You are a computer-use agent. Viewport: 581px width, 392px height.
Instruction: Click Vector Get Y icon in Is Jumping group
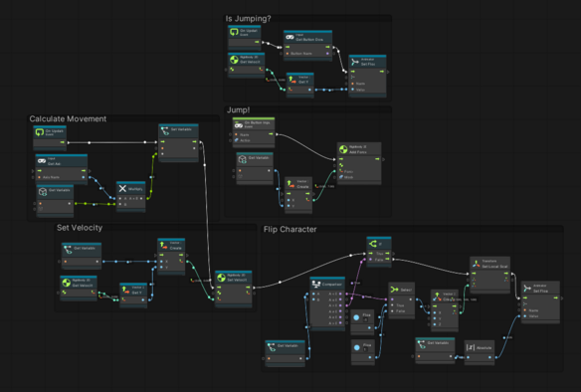[x=292, y=80]
